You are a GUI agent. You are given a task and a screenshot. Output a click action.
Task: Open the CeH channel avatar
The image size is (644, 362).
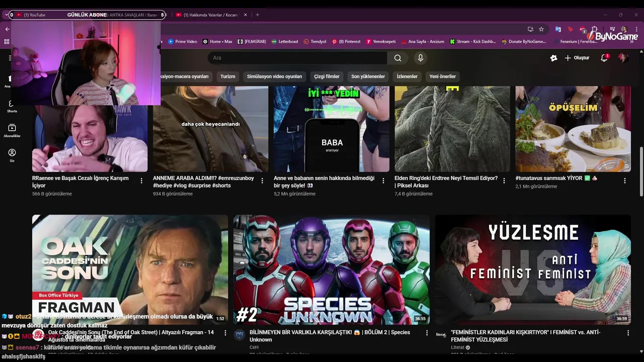(x=239, y=335)
